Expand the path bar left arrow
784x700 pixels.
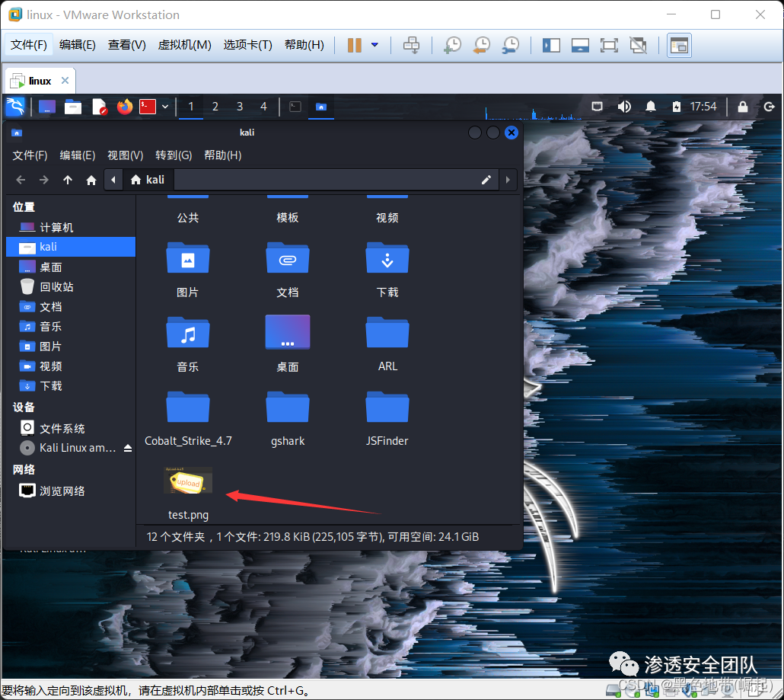113,180
